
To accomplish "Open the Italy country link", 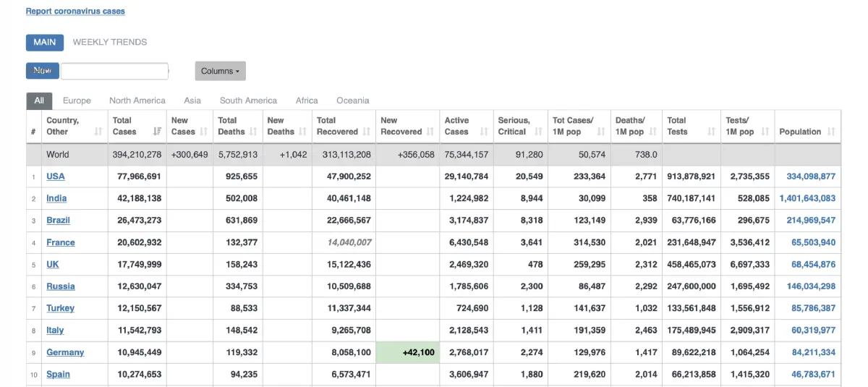I will [55, 330].
